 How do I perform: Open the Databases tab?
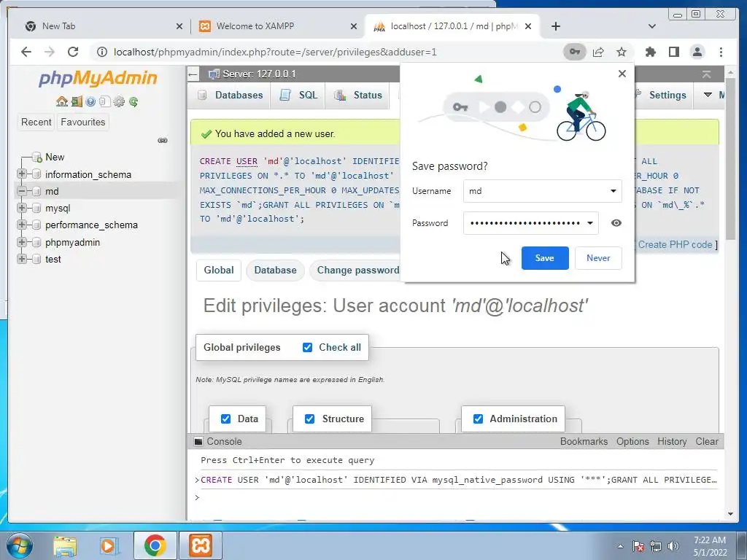click(x=230, y=96)
